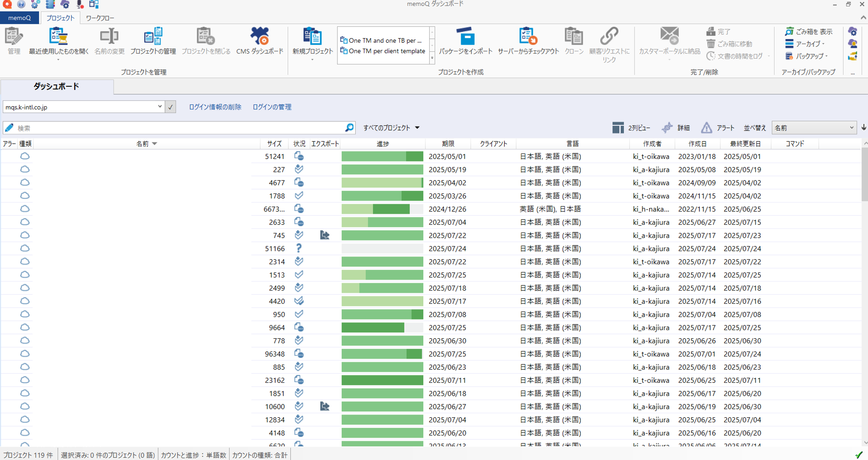Toggle the 詳細 details view
Viewport: 868px width, 460px height.
pos(676,128)
